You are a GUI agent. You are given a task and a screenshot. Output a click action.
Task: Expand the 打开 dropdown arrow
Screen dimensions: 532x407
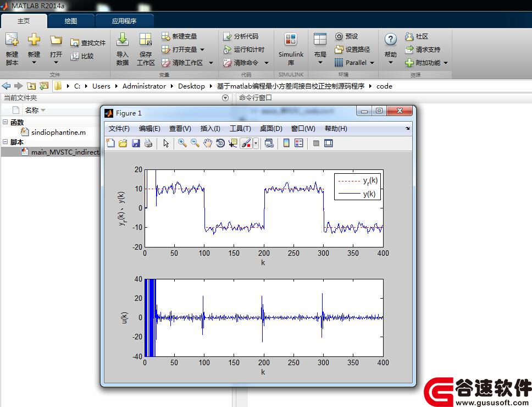click(56, 63)
